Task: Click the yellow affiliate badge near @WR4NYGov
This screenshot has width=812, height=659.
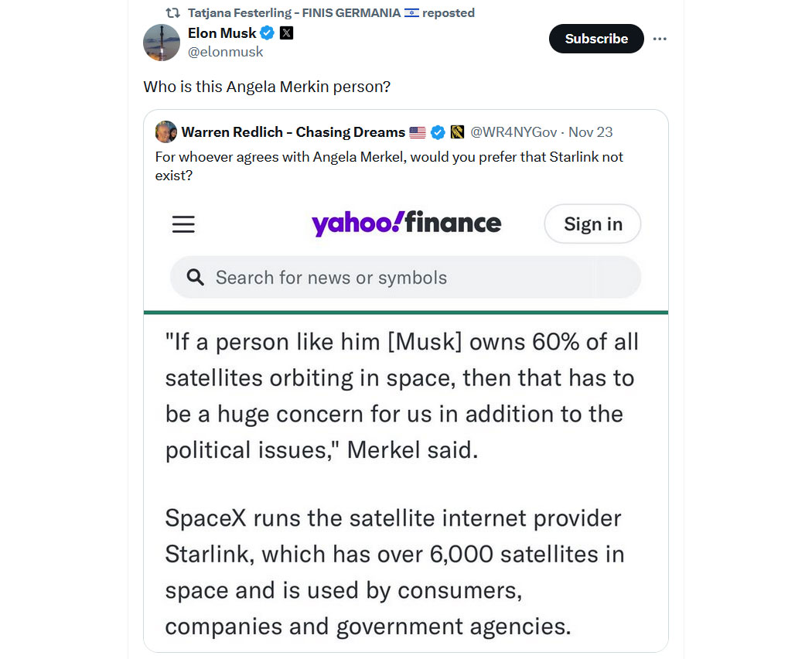Action: (457, 132)
